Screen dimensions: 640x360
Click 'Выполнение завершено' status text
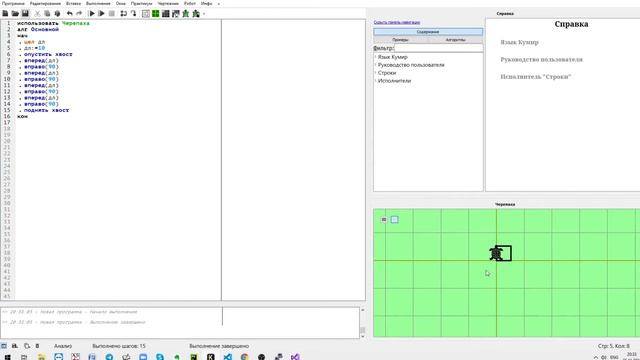pyautogui.click(x=219, y=346)
